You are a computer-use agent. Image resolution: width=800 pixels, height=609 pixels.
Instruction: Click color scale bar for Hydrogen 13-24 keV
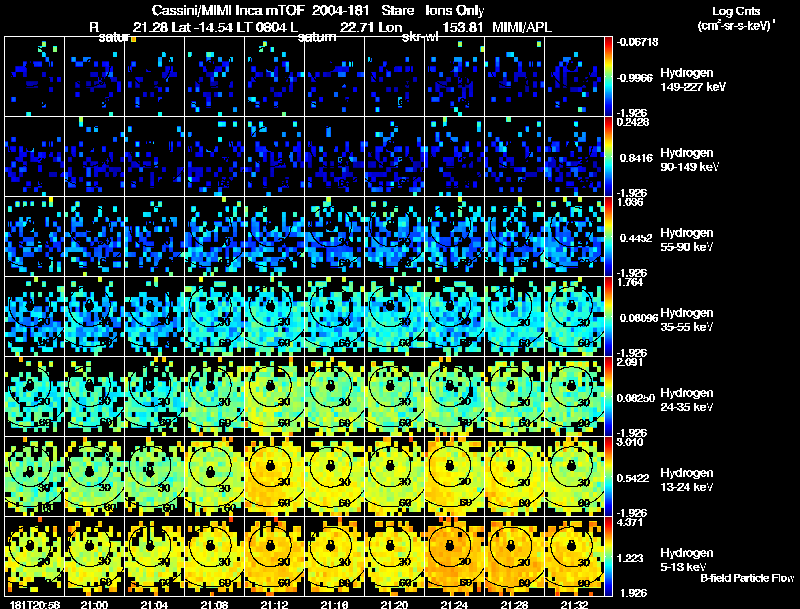[608, 477]
